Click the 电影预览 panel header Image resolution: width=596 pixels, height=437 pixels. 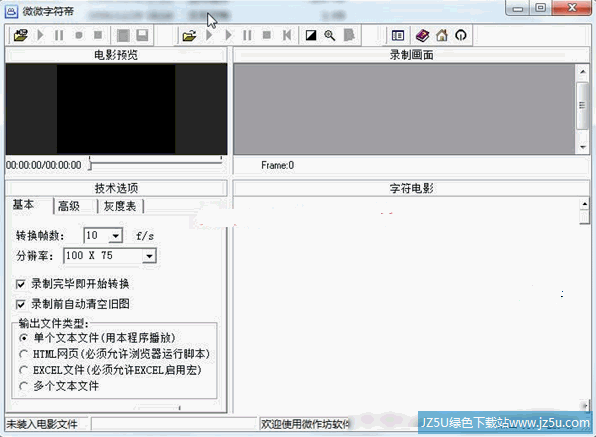(116, 55)
